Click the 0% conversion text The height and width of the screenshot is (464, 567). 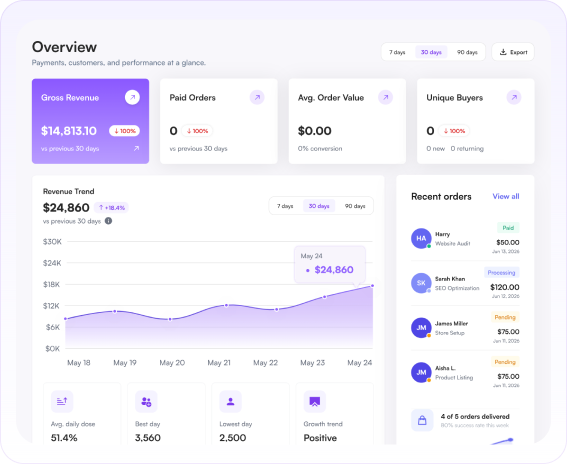(320, 149)
